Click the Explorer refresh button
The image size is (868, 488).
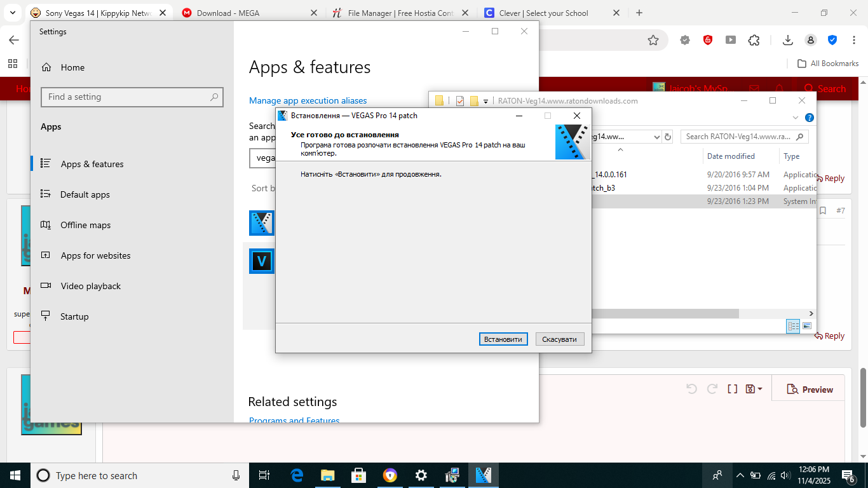(668, 137)
